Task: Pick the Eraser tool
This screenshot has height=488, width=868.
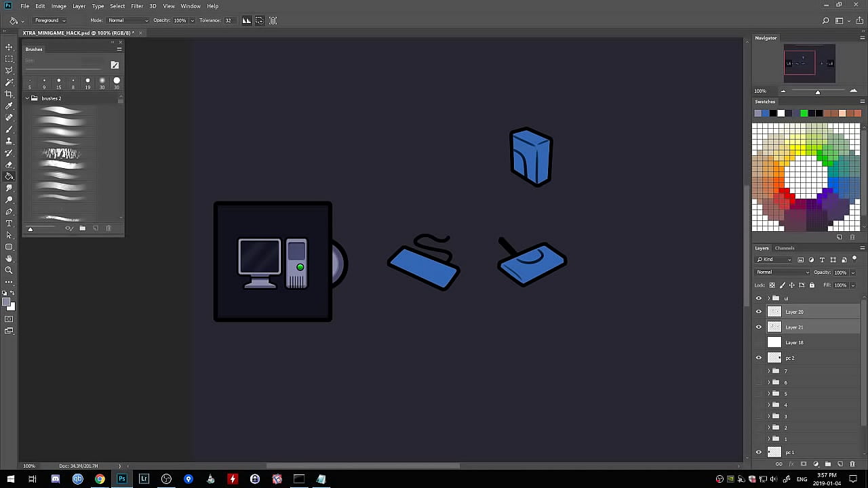Action: [9, 165]
